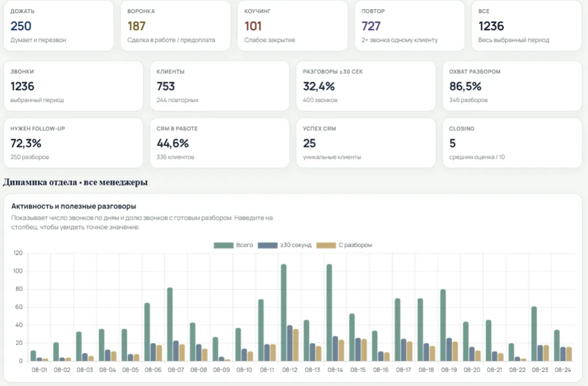Click the ЗВОНКИ metric card
The height and width of the screenshot is (386, 588).
click(74, 86)
